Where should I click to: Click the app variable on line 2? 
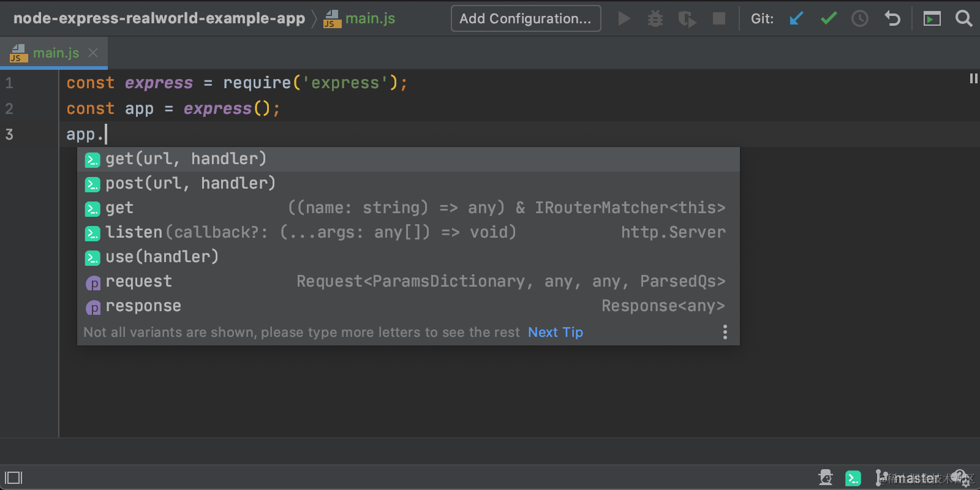point(139,109)
